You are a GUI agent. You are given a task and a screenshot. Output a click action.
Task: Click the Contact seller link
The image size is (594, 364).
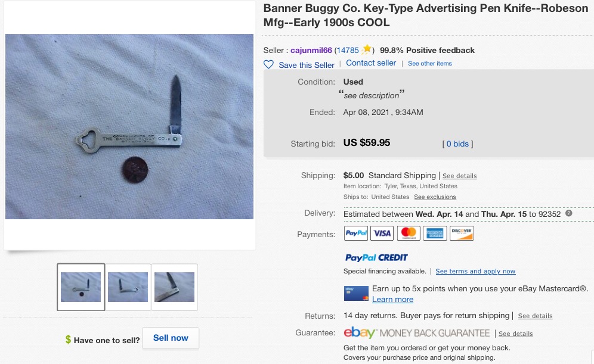pyautogui.click(x=371, y=63)
